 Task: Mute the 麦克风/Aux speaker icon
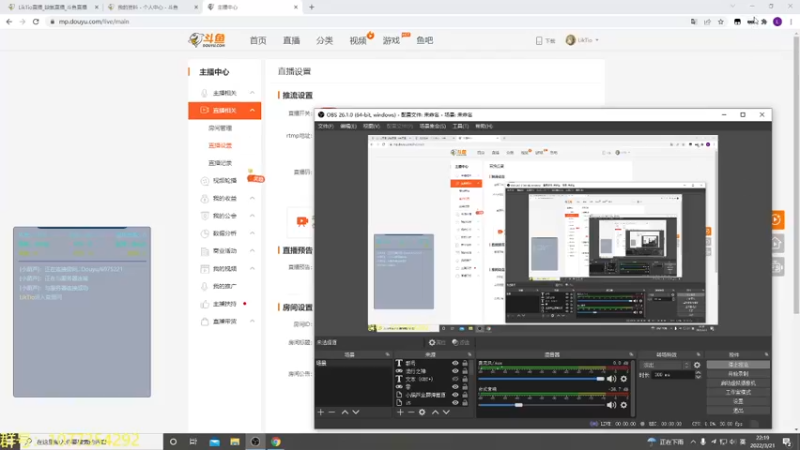click(611, 379)
